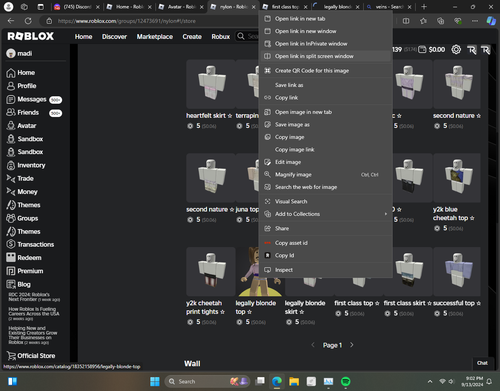Go to previous store page arrow
The width and height of the screenshot is (500, 391).
(313, 345)
